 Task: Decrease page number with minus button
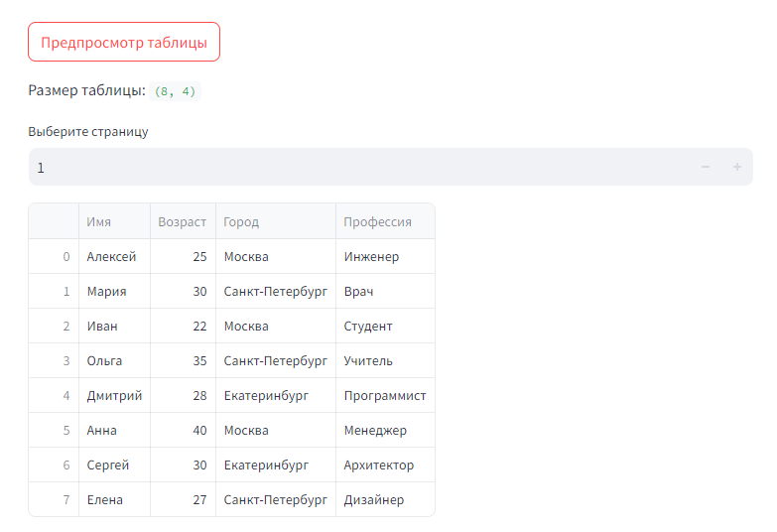(x=706, y=167)
